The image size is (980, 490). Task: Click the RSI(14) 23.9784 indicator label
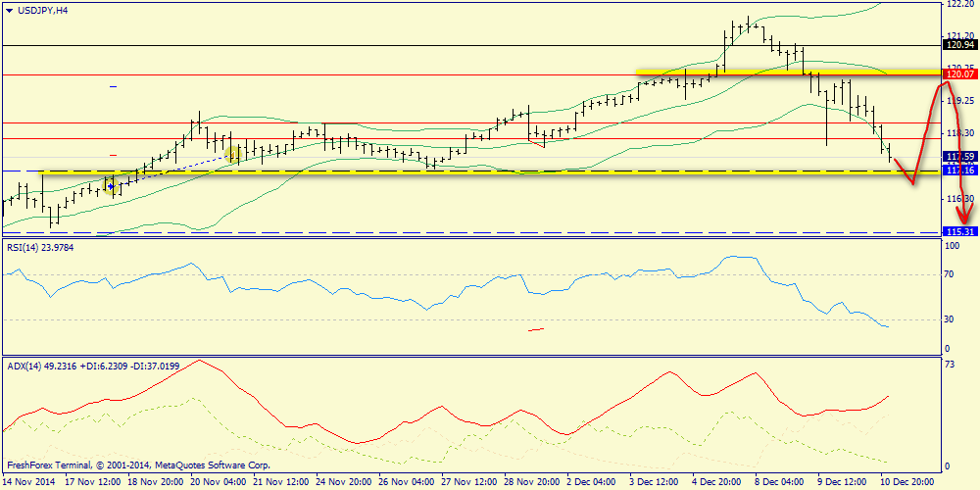point(42,248)
